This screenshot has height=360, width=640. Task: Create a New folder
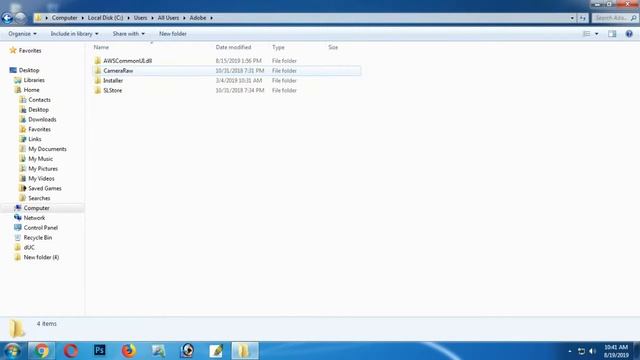pos(173,34)
